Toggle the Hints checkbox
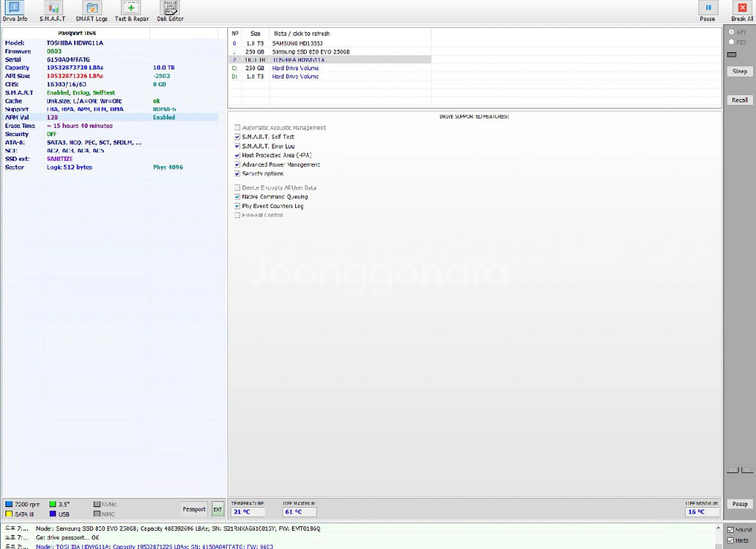This screenshot has width=756, height=549. [x=730, y=540]
